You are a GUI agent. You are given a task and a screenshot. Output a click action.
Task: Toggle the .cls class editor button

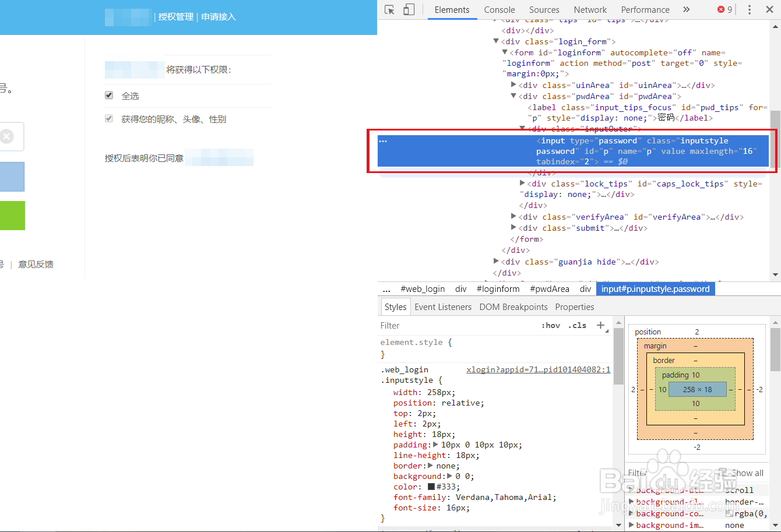click(577, 326)
